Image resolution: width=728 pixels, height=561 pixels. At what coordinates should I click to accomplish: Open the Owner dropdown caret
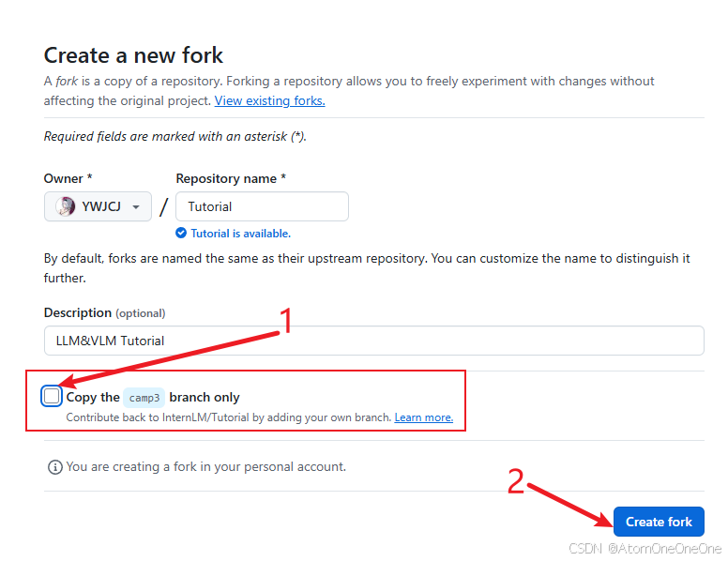click(x=136, y=207)
